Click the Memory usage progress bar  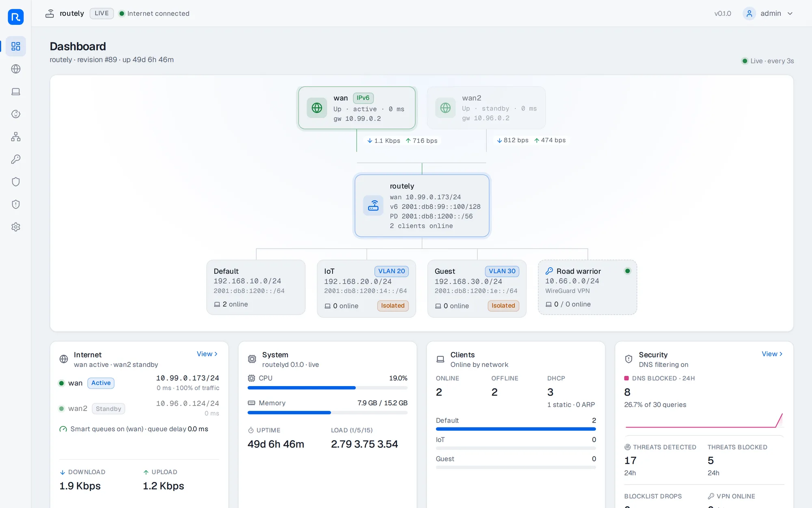pos(328,412)
